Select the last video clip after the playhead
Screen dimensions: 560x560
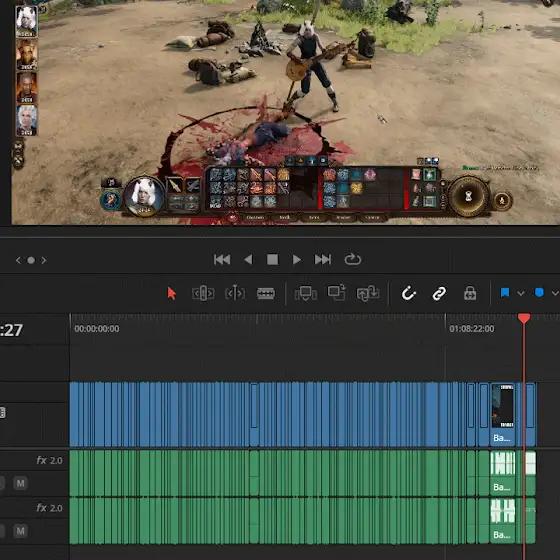531,414
